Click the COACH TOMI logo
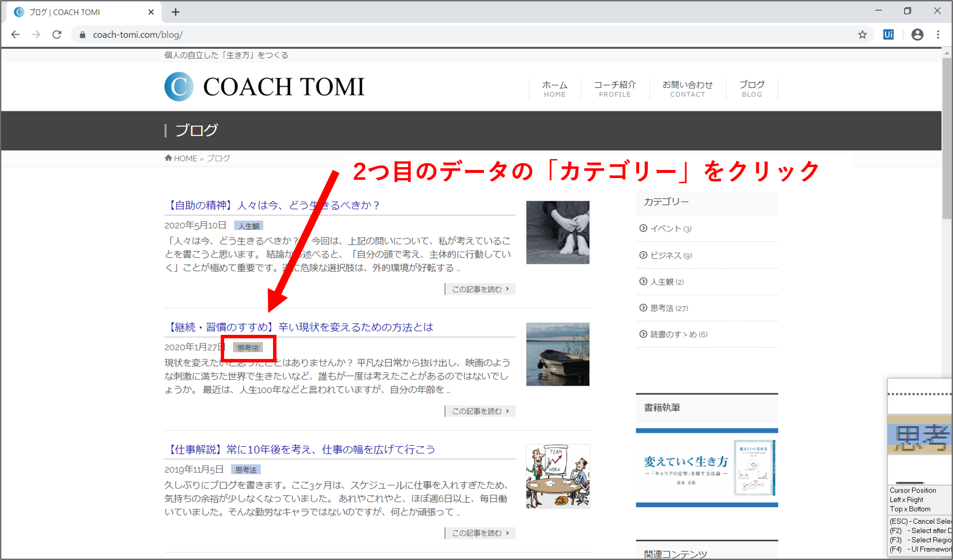953x560 pixels. click(x=264, y=87)
